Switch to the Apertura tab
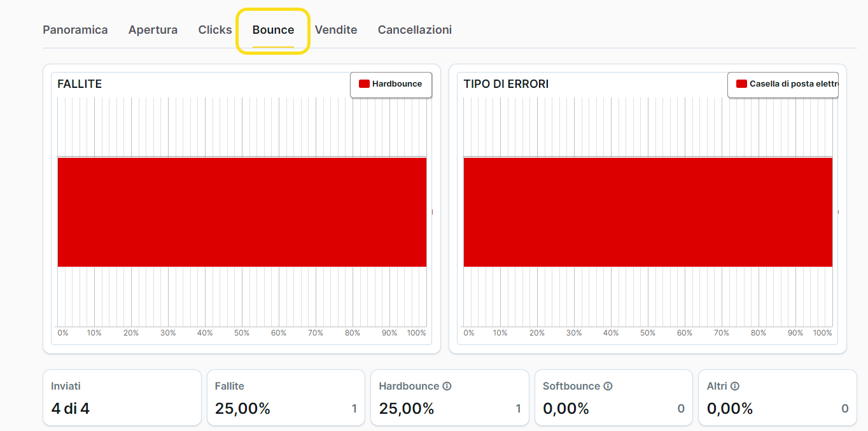The height and width of the screenshot is (431, 868). tap(153, 30)
